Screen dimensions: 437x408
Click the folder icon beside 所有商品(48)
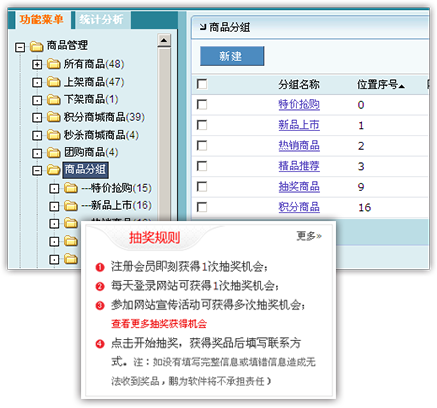pos(53,64)
